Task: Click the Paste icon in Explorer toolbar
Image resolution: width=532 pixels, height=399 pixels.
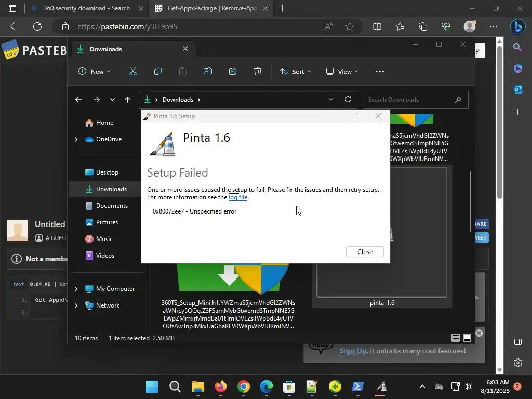Action: [x=182, y=71]
